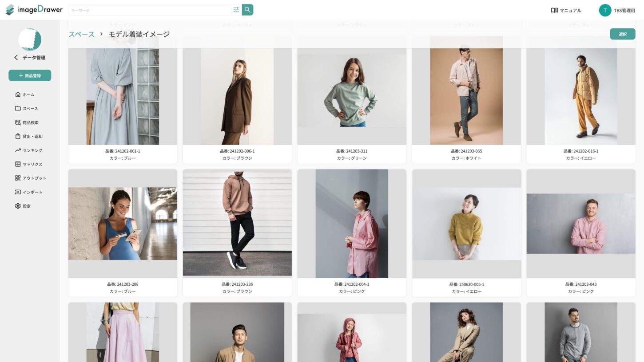Select the brown hoodie image 241203-236

click(x=237, y=223)
